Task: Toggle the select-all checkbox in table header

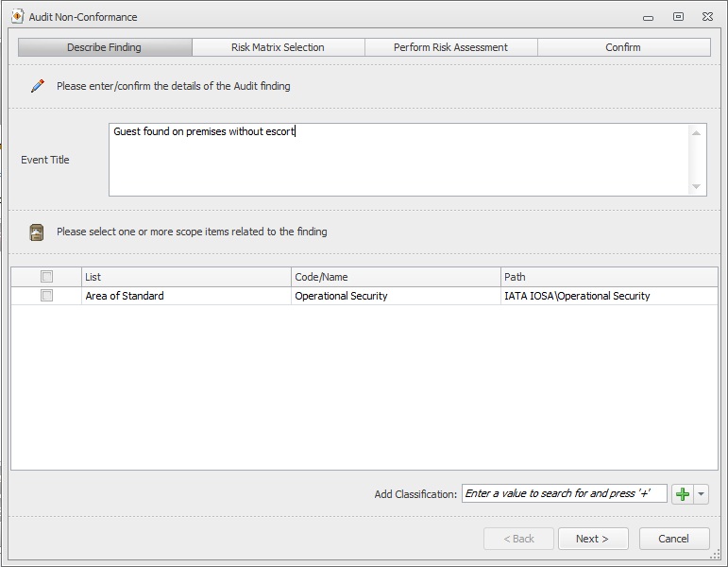Action: [47, 277]
